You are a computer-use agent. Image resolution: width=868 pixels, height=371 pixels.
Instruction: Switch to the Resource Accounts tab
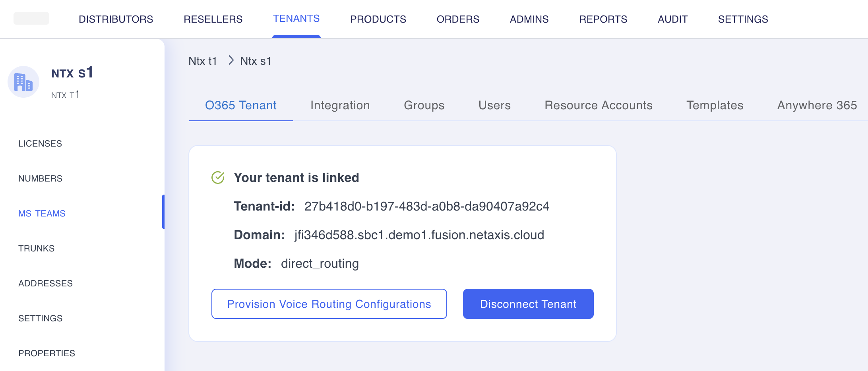[x=598, y=105]
